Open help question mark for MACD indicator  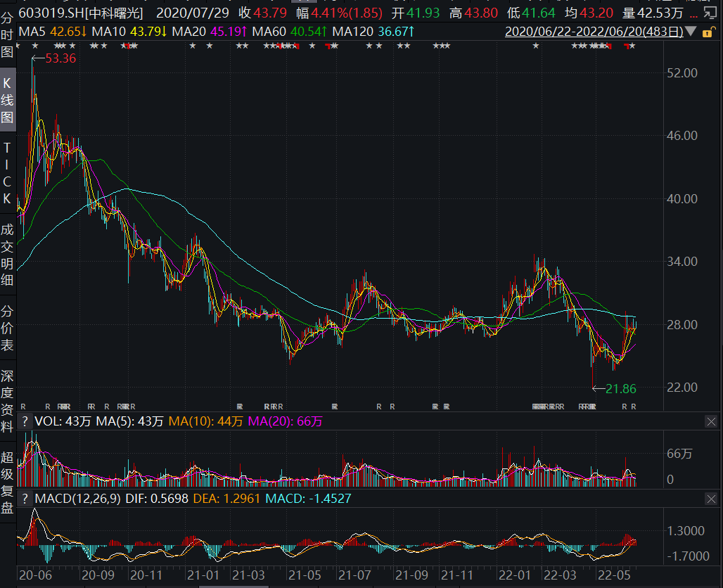coord(25,499)
